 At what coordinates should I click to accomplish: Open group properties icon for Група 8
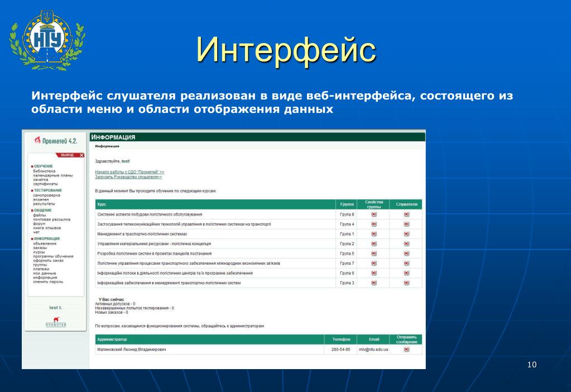click(374, 214)
